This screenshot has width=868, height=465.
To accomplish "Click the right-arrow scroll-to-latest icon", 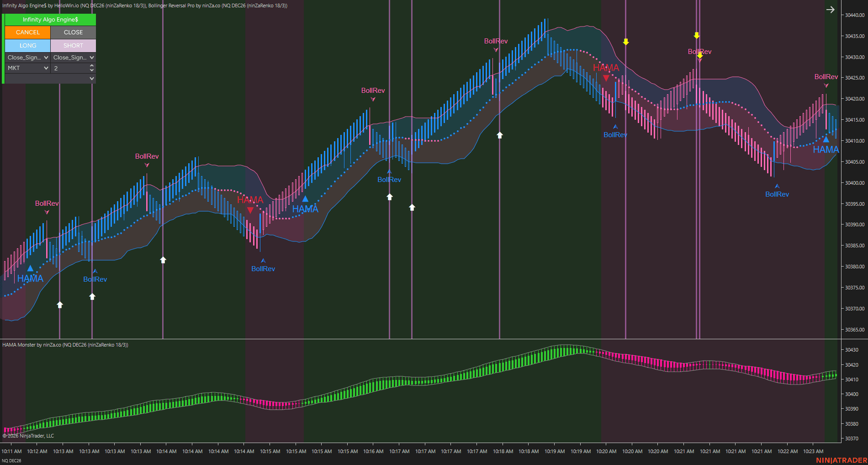I will click(831, 10).
